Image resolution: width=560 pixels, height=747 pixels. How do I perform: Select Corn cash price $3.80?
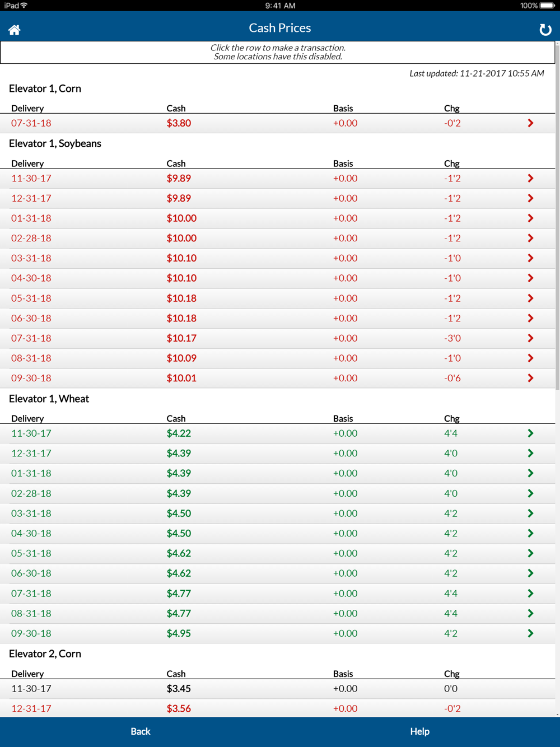179,123
